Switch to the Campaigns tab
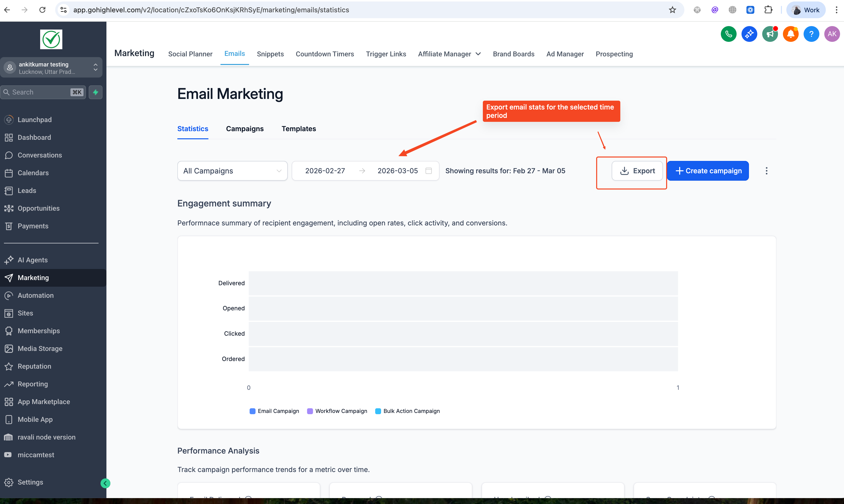 pos(245,129)
